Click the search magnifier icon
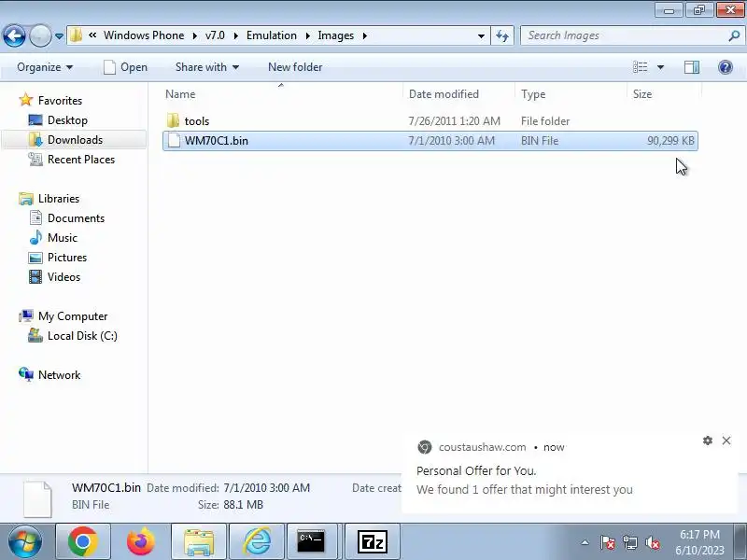 pos(734,35)
